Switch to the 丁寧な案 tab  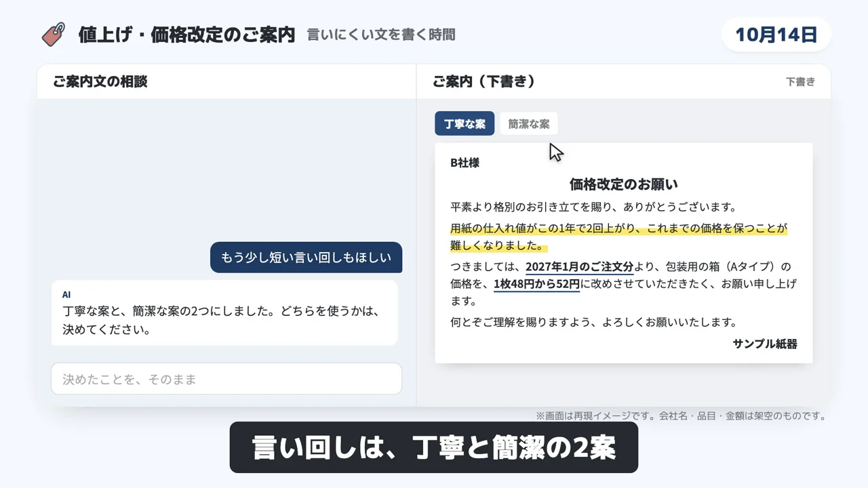pos(465,124)
